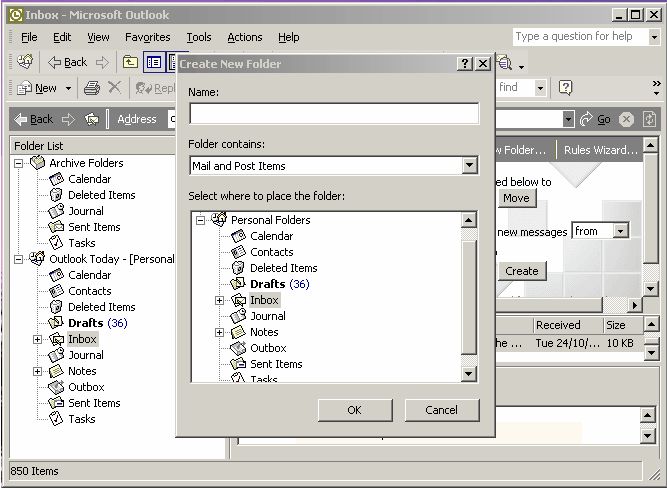Open the find dropdown arrow in the toolbar
The height and width of the screenshot is (488, 667).
[x=540, y=88]
